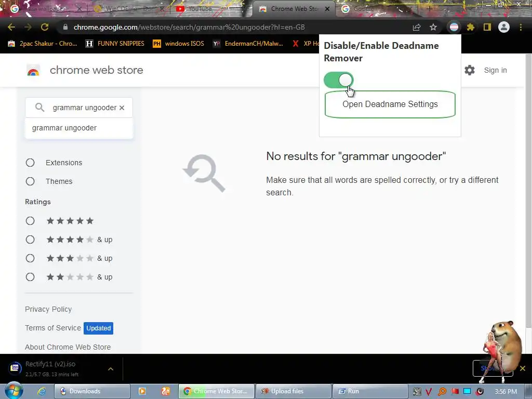The width and height of the screenshot is (532, 399).
Task: Click Sign in link
Action: pyautogui.click(x=495, y=70)
